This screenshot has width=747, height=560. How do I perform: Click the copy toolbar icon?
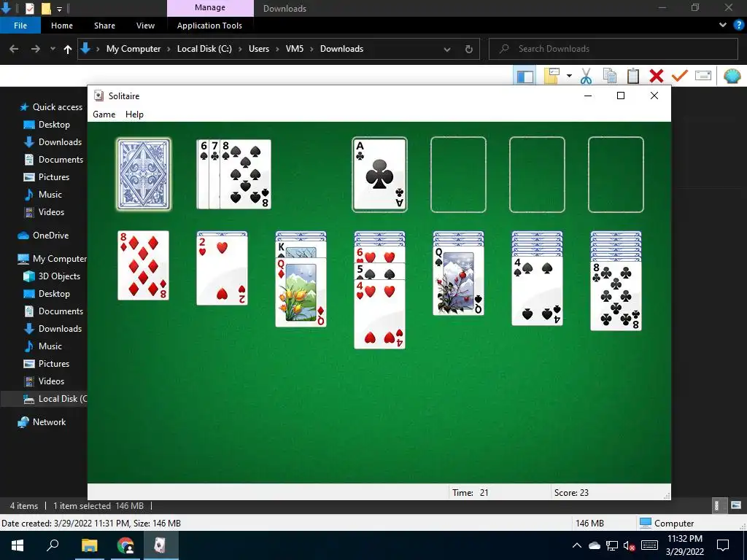610,76
